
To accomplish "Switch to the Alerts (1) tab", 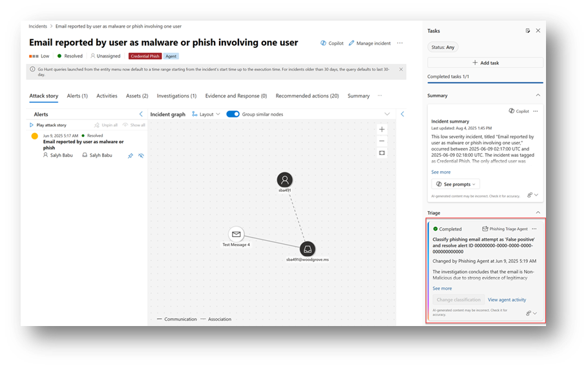I will pos(78,96).
